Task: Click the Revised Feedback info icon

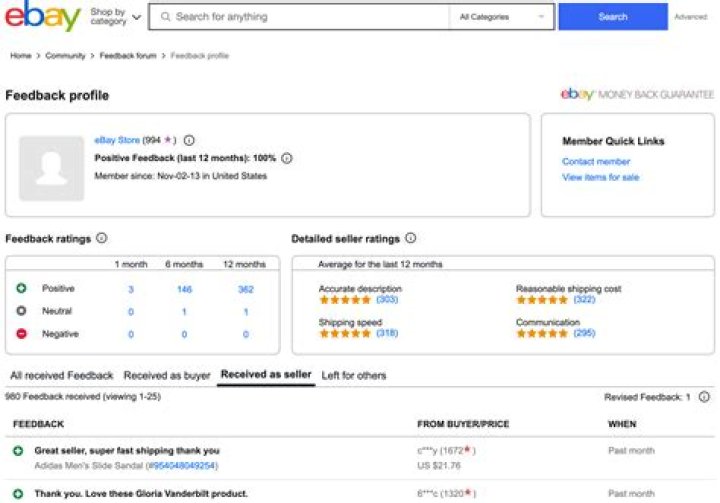Action: tap(704, 397)
